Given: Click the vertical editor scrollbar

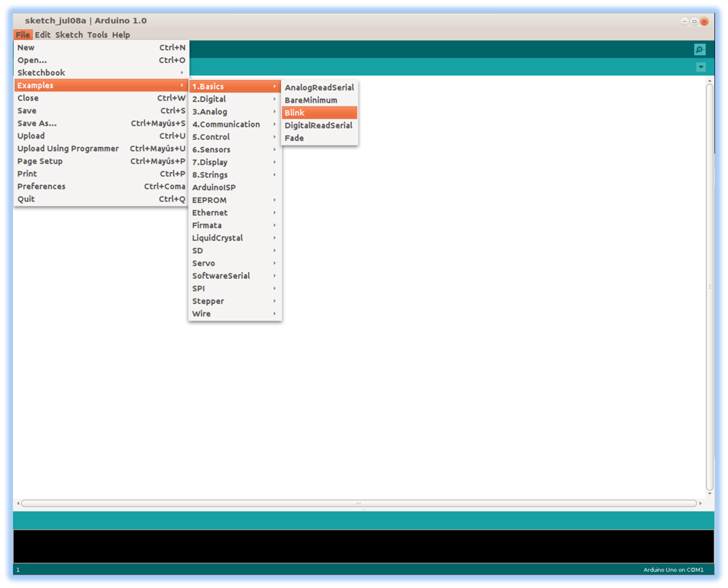Looking at the screenshot, I should 710,287.
